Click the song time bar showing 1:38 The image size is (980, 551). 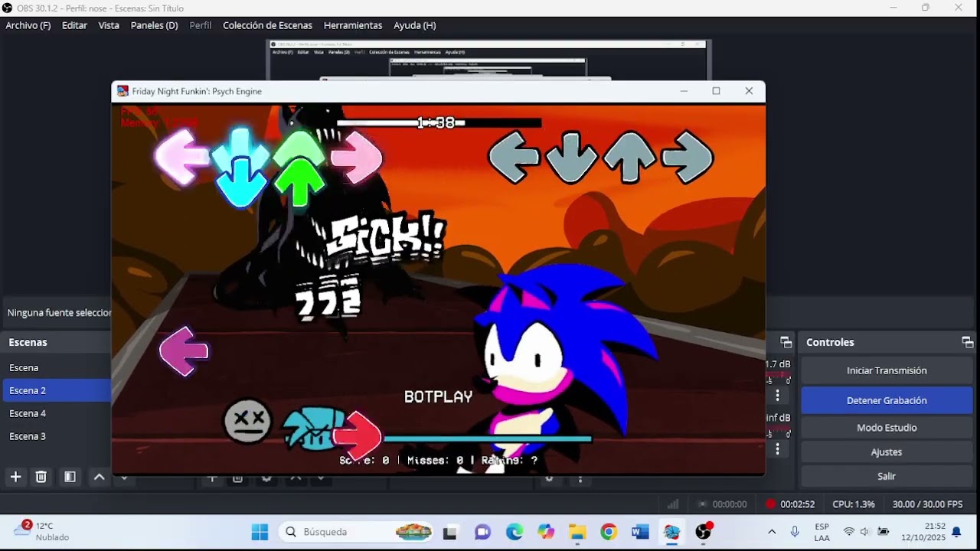point(439,122)
